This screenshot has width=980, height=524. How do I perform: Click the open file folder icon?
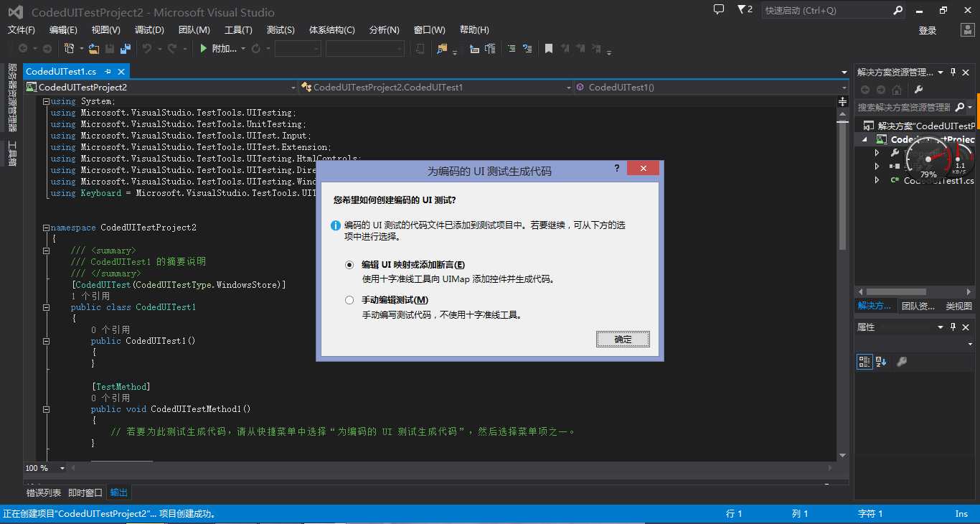tap(94, 48)
